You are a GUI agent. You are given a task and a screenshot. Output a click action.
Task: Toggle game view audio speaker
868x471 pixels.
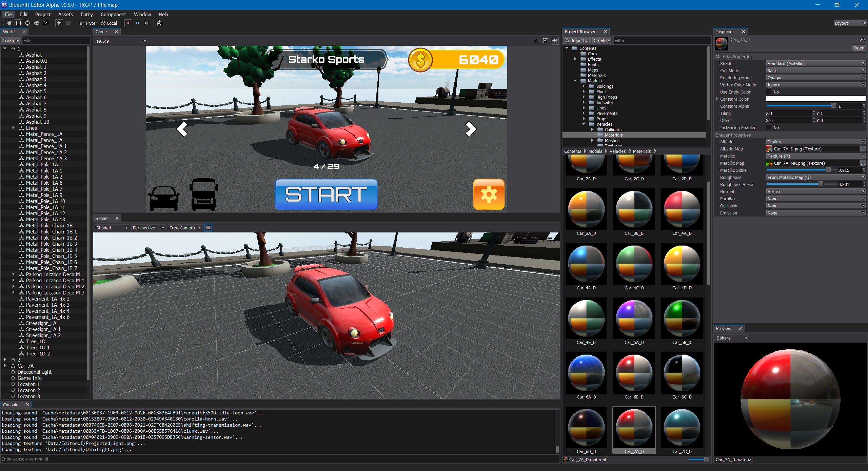click(x=554, y=41)
